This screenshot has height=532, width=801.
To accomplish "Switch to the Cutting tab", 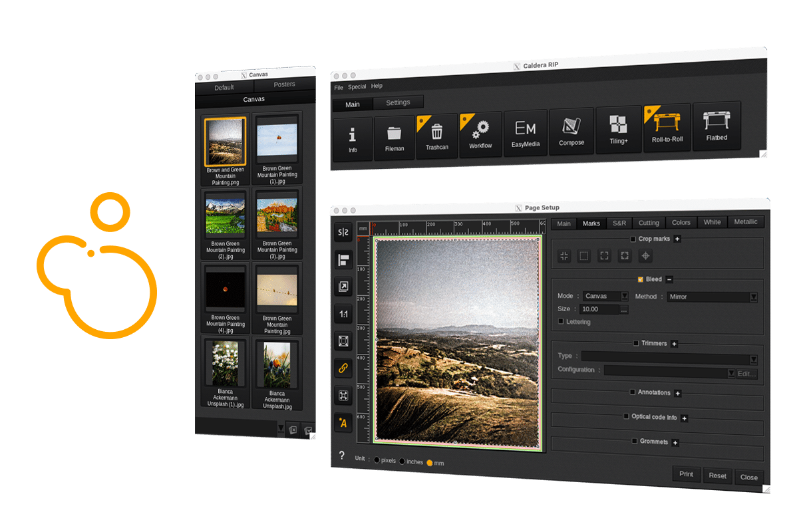I will point(648,223).
